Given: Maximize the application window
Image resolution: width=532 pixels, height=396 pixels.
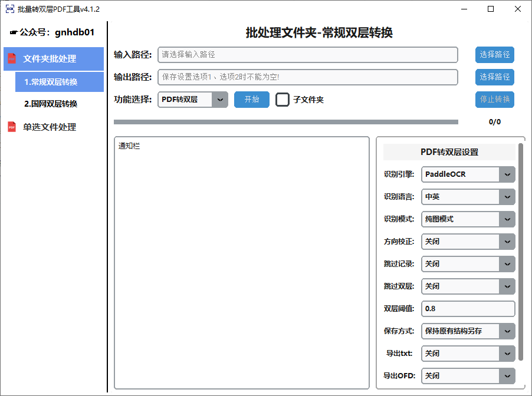Looking at the screenshot, I should click(491, 9).
